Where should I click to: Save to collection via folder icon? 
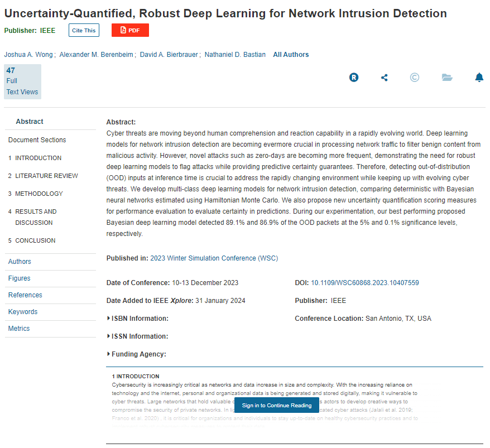[447, 78]
